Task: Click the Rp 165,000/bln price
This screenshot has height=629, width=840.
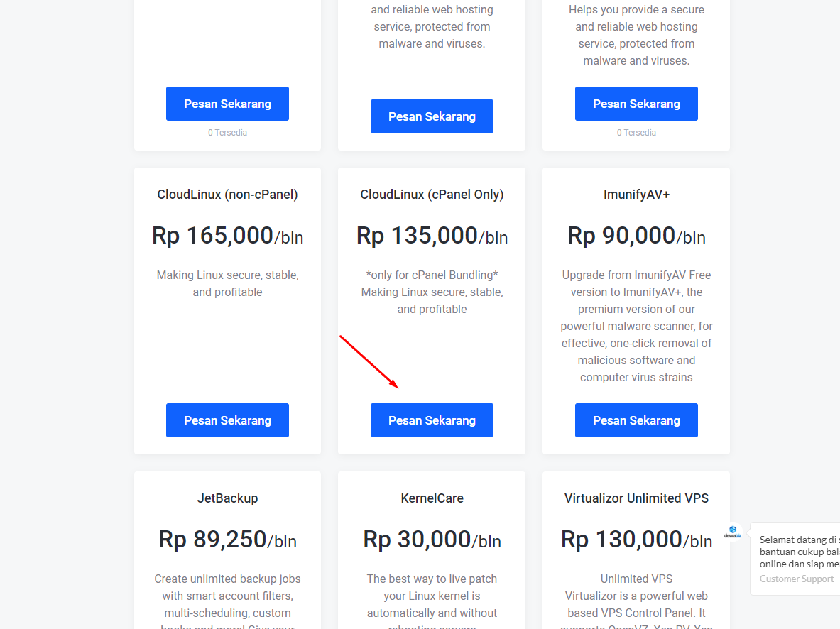Action: point(227,236)
